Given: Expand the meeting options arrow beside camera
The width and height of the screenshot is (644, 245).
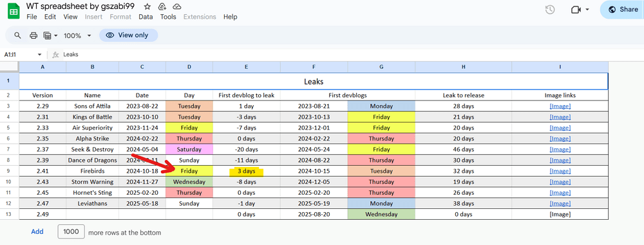Looking at the screenshot, I should (x=587, y=10).
